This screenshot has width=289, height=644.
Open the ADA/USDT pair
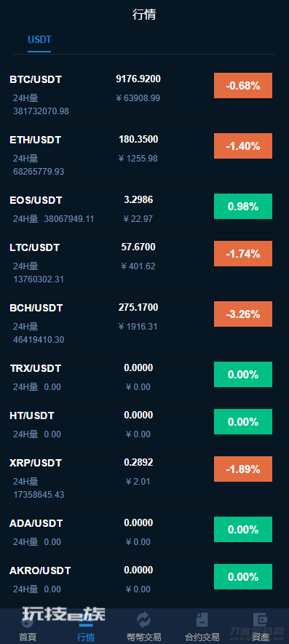pos(144,532)
